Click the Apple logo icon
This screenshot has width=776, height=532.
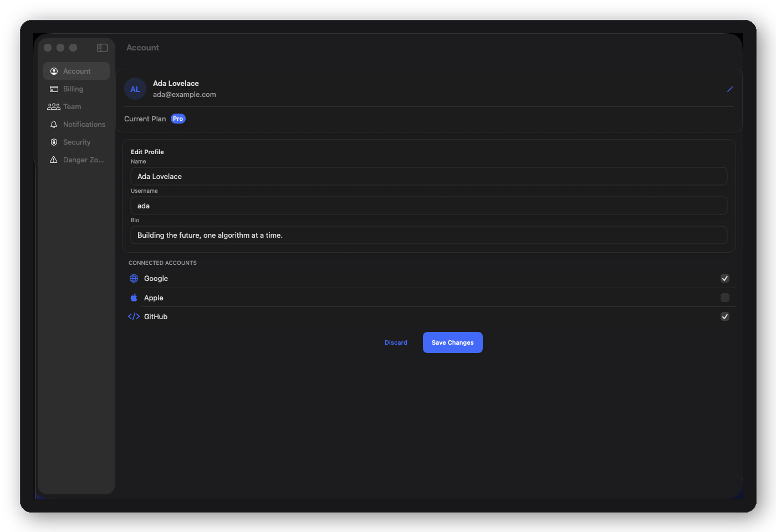click(x=134, y=298)
